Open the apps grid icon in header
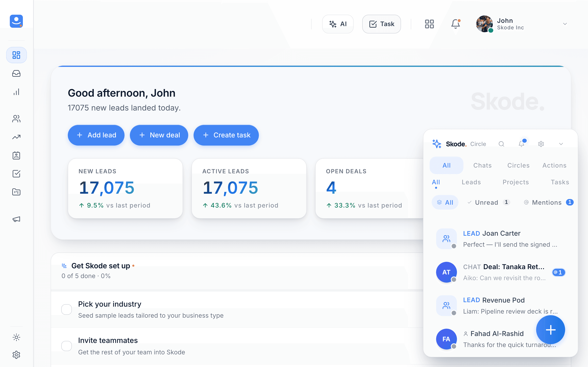This screenshot has height=367, width=588. [x=429, y=24]
